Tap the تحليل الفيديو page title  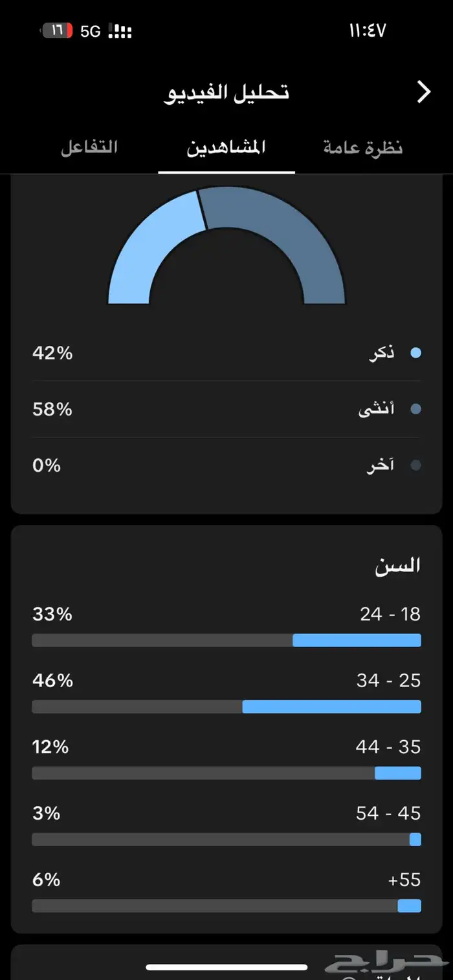226,92
